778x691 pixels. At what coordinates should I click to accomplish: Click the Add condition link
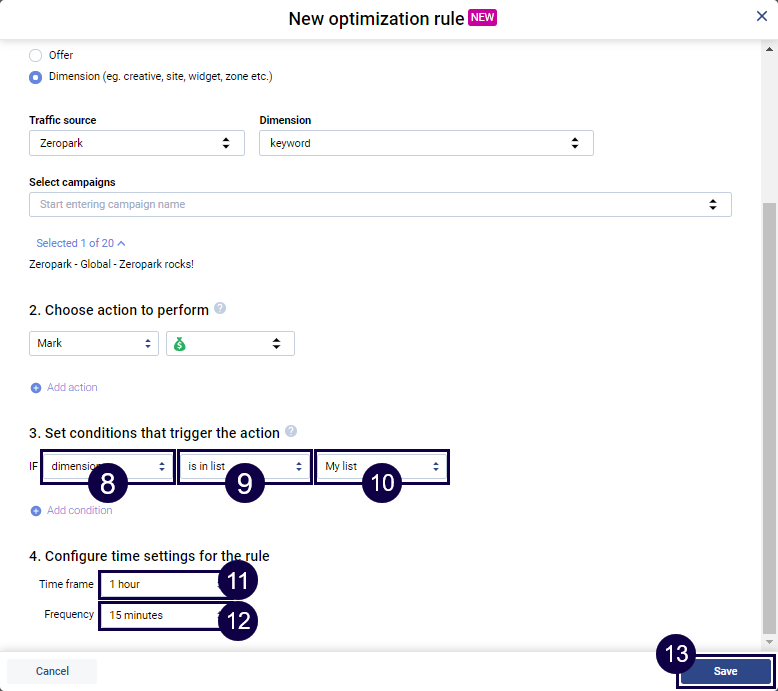(79, 511)
